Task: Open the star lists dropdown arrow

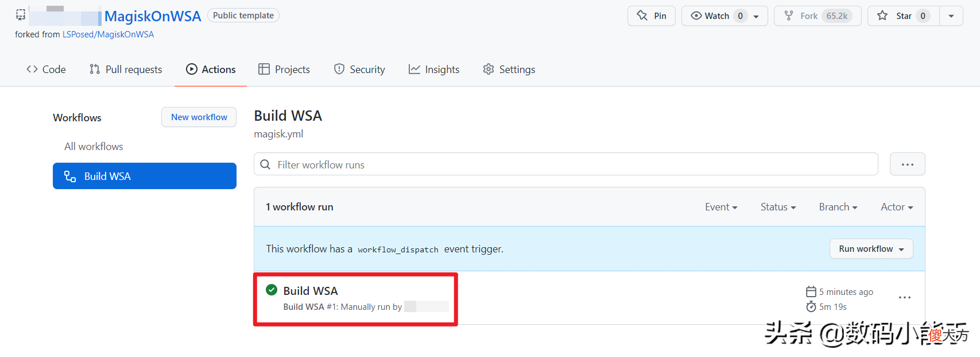Action: [x=951, y=16]
